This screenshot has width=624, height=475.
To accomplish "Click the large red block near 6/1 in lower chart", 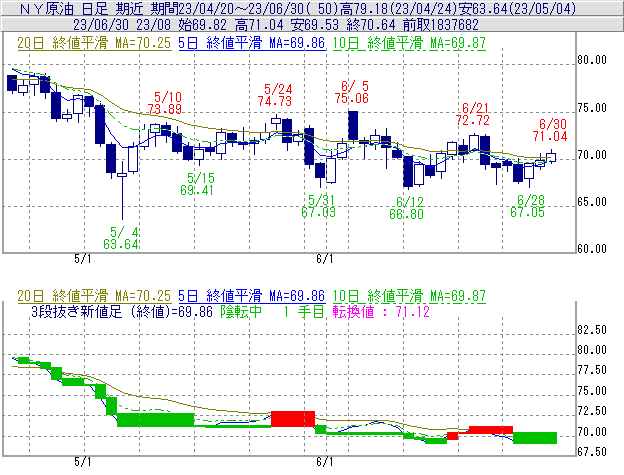I will 293,419.
